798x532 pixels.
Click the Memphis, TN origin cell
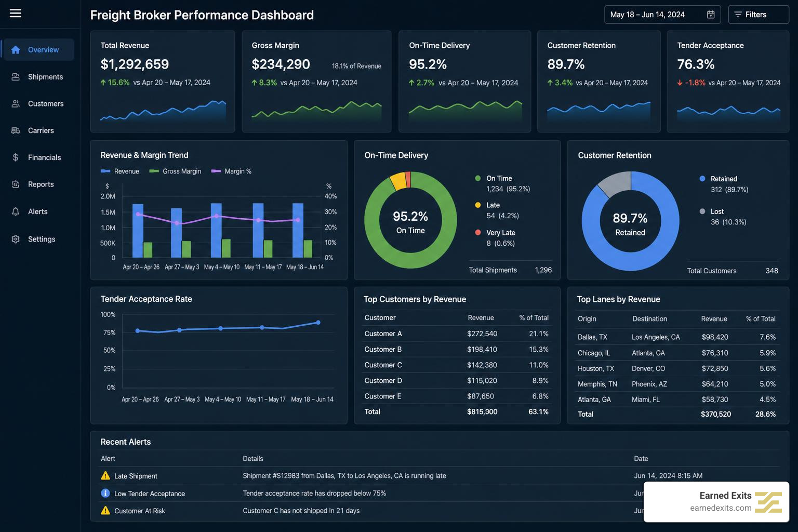coord(597,384)
